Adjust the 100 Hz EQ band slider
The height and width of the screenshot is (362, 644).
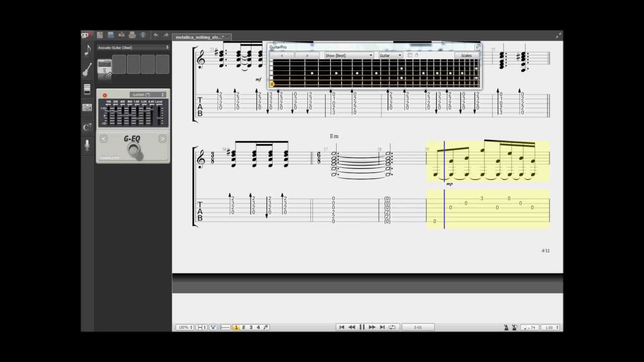109,116
